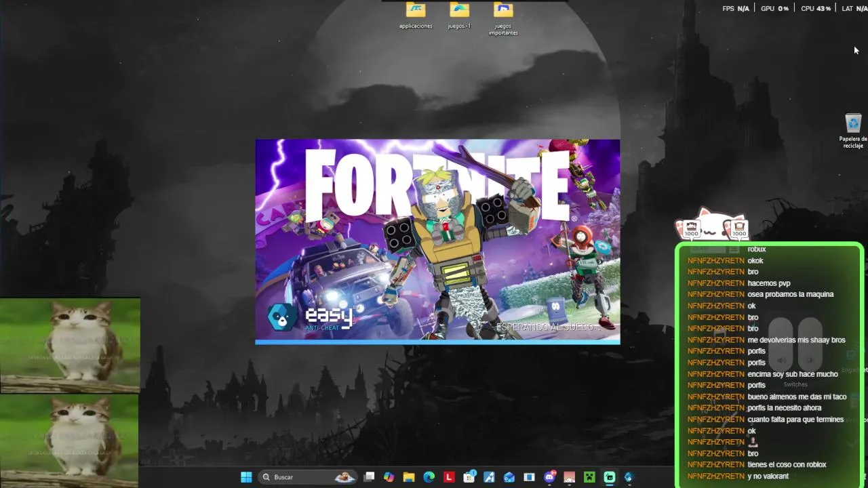Screen dimensions: 868x488
Task: Click the chat message 'okok'
Action: click(755, 260)
